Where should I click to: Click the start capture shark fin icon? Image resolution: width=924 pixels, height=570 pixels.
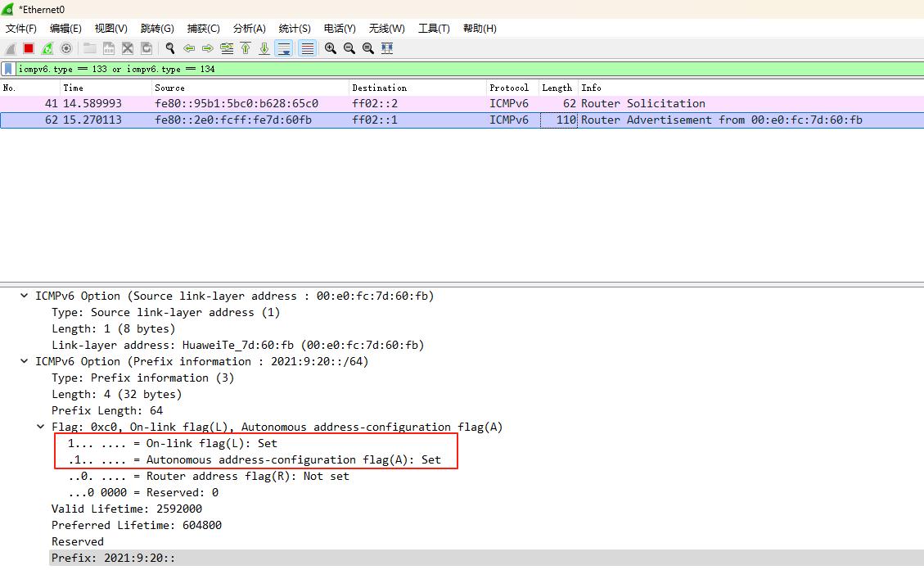click(x=10, y=49)
